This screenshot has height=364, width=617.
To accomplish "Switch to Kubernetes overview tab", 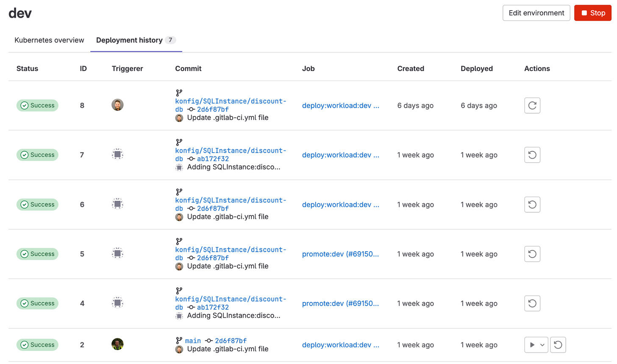I will [49, 40].
